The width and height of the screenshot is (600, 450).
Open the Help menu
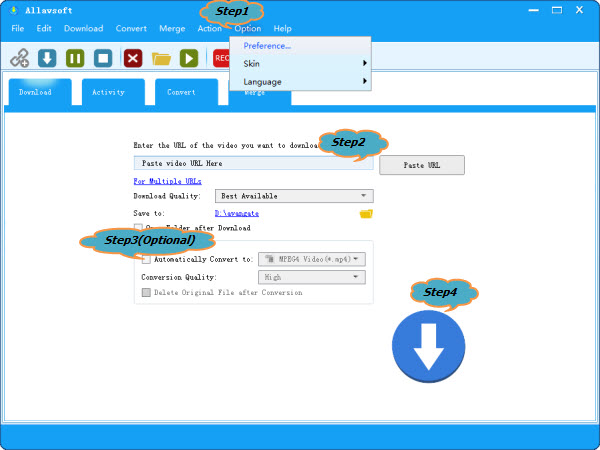pyautogui.click(x=282, y=28)
